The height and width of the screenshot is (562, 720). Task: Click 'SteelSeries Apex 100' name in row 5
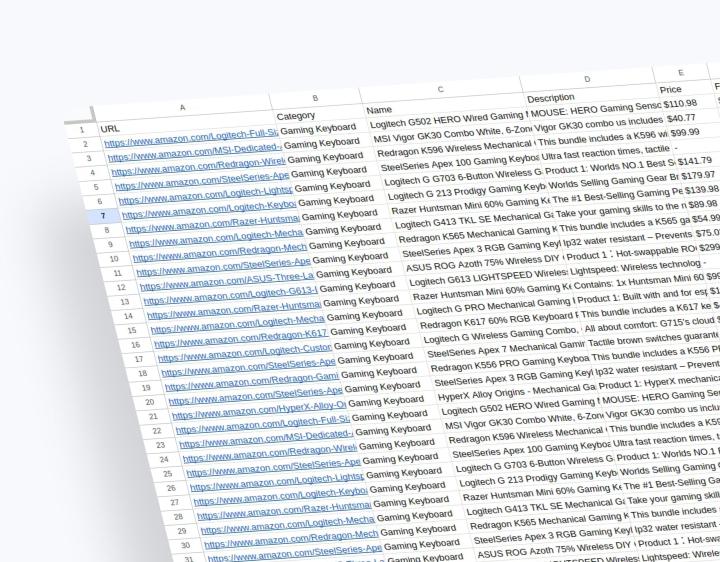pyautogui.click(x=460, y=163)
